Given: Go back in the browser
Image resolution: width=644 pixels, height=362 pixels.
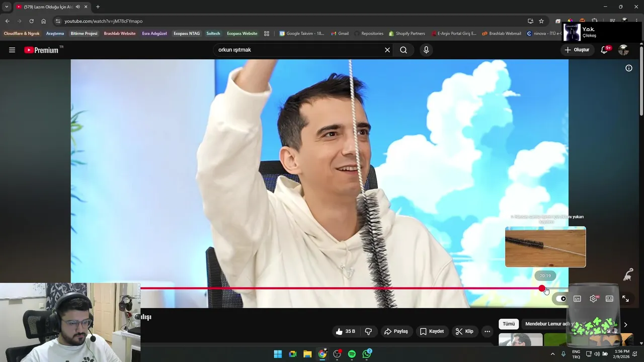Looking at the screenshot, I should tap(7, 21).
